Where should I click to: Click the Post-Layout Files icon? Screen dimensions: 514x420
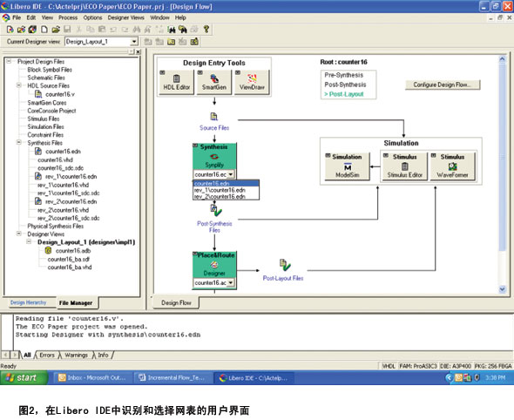pyautogui.click(x=285, y=265)
